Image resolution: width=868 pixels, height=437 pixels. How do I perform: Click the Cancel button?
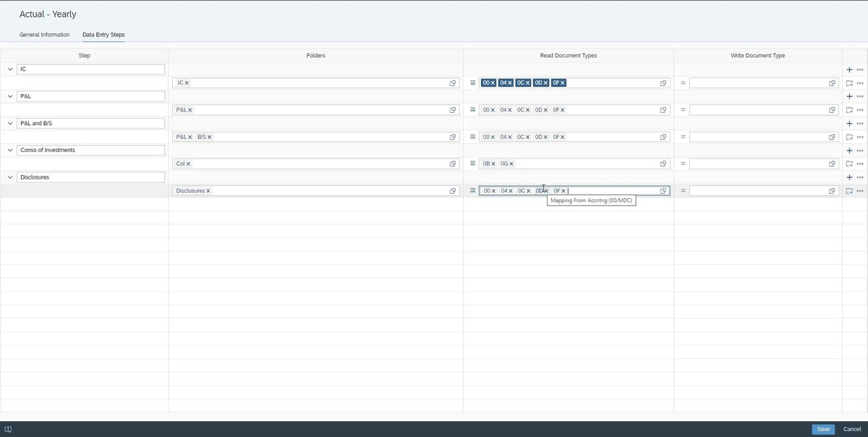coord(851,428)
